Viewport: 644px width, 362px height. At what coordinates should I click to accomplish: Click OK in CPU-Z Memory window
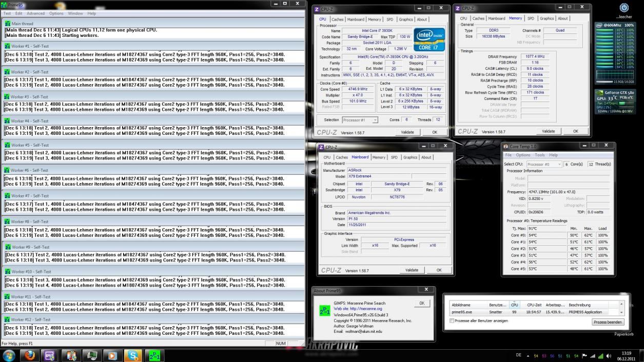pos(575,131)
